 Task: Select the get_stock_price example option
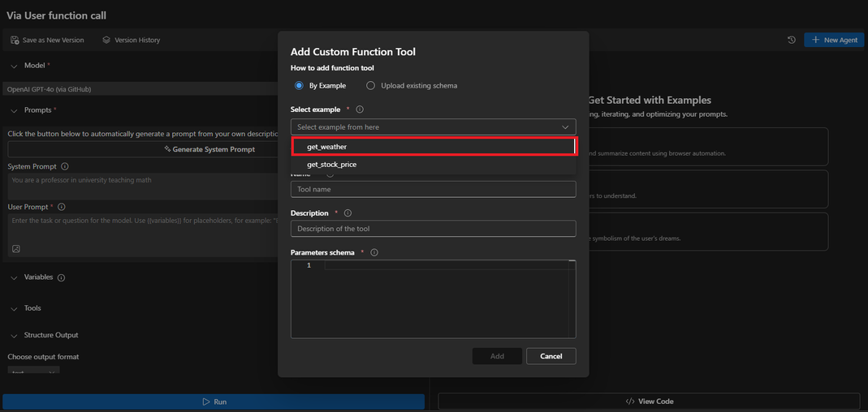pyautogui.click(x=434, y=165)
